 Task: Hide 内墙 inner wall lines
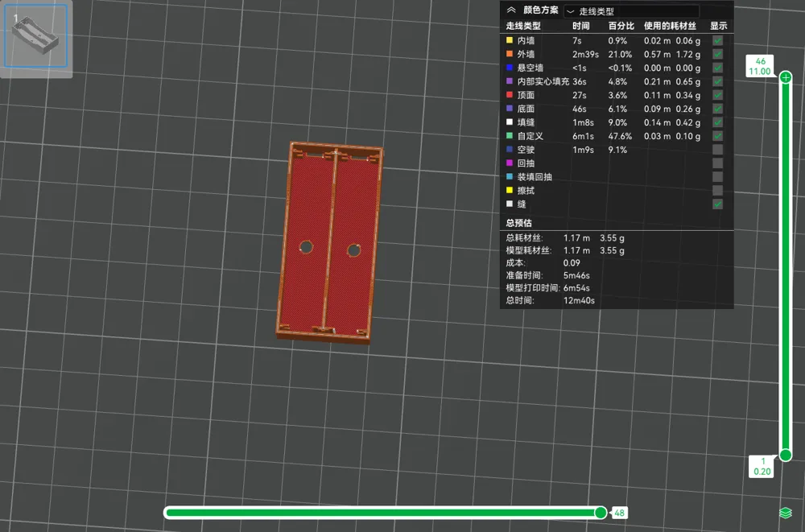(718, 40)
